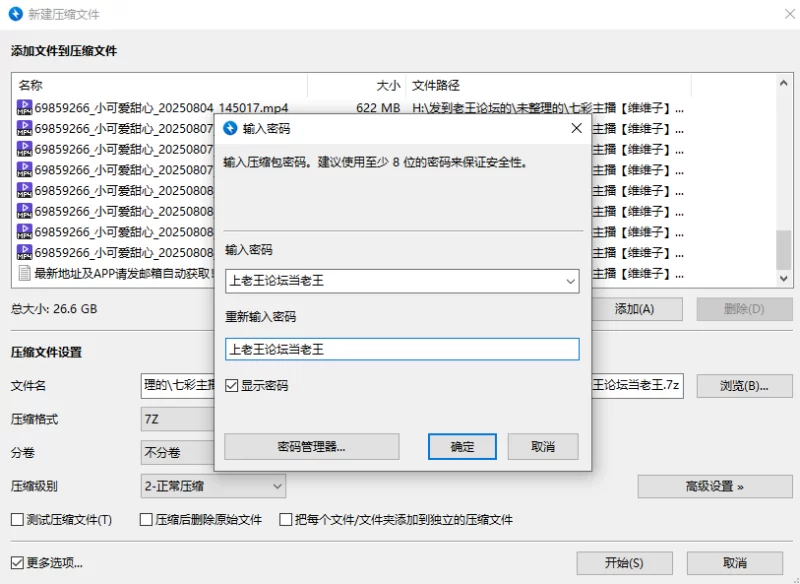Focus the 输入密码 password field

[402, 282]
